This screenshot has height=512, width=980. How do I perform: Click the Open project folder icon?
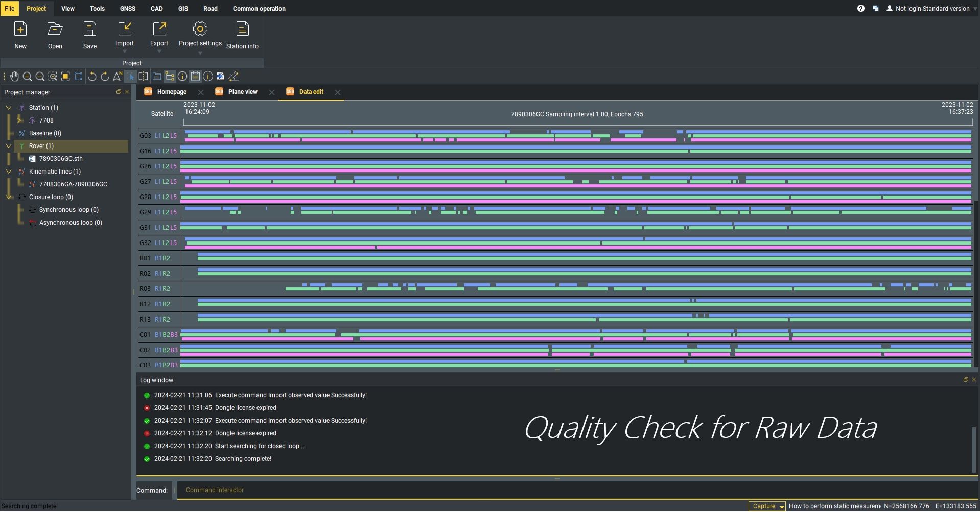(x=55, y=29)
